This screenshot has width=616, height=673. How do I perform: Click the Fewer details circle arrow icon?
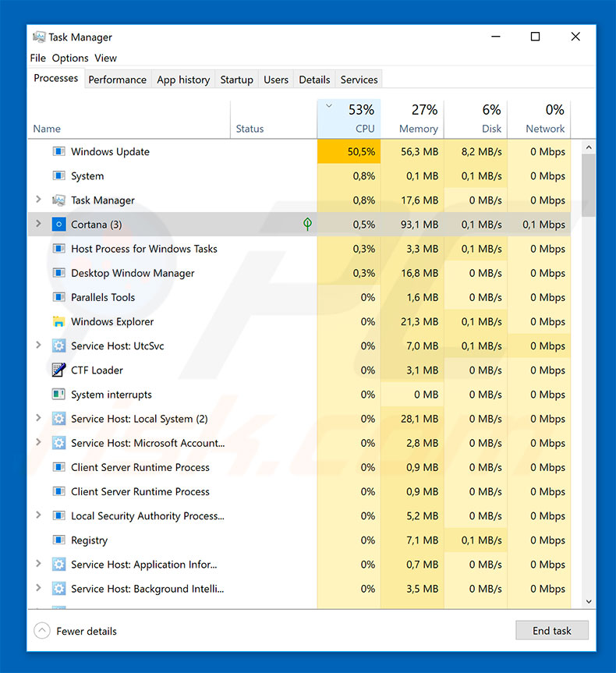click(x=41, y=631)
